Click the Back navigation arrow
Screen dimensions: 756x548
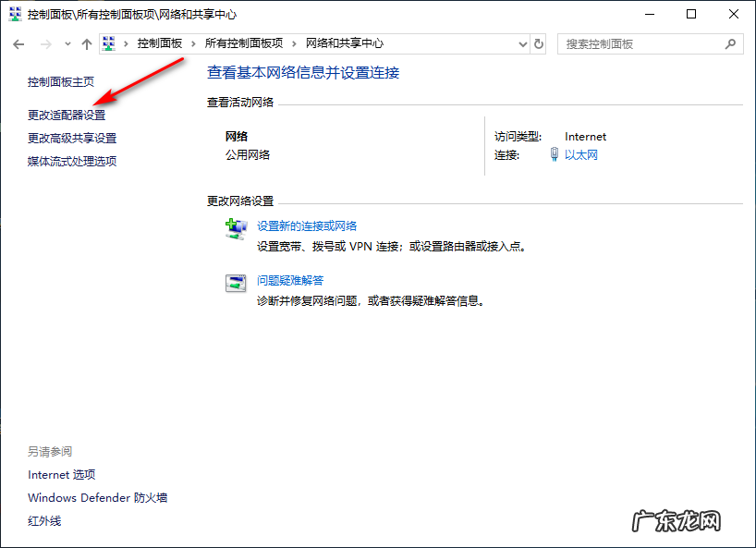18,43
